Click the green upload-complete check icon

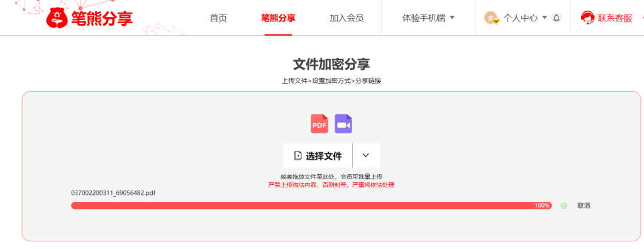563,206
